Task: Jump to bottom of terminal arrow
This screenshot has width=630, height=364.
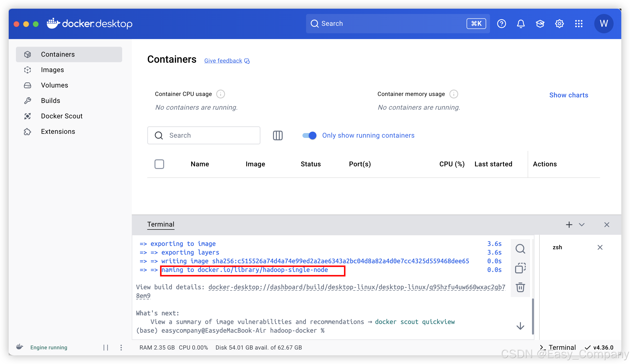Action: (520, 326)
